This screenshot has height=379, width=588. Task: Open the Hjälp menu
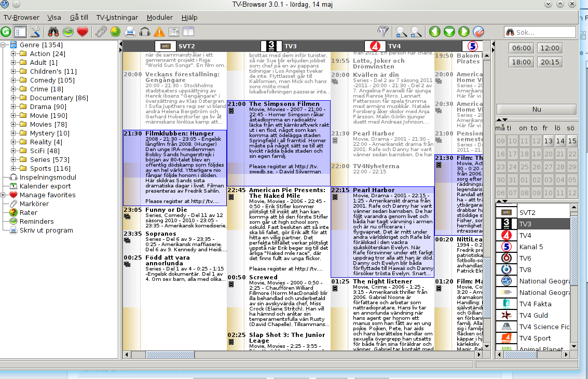pos(189,17)
